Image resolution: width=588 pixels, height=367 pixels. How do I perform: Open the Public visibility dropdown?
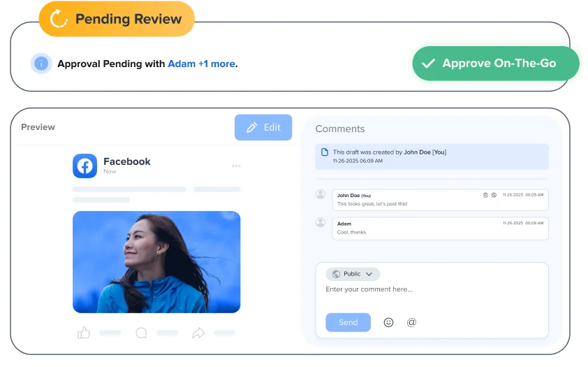click(353, 274)
